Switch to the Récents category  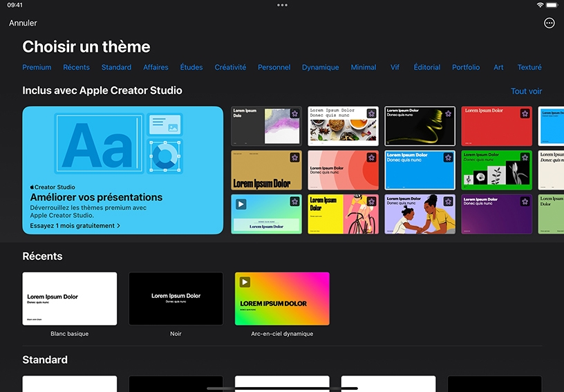76,67
